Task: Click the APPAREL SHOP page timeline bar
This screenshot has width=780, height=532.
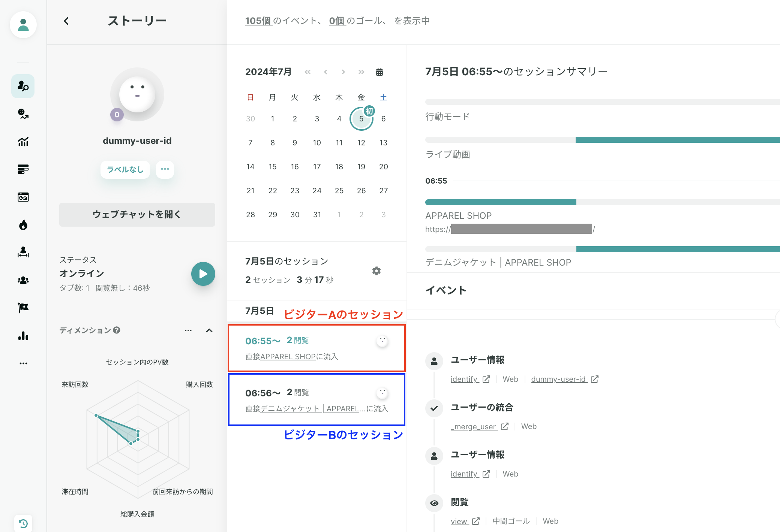Action: [x=501, y=202]
